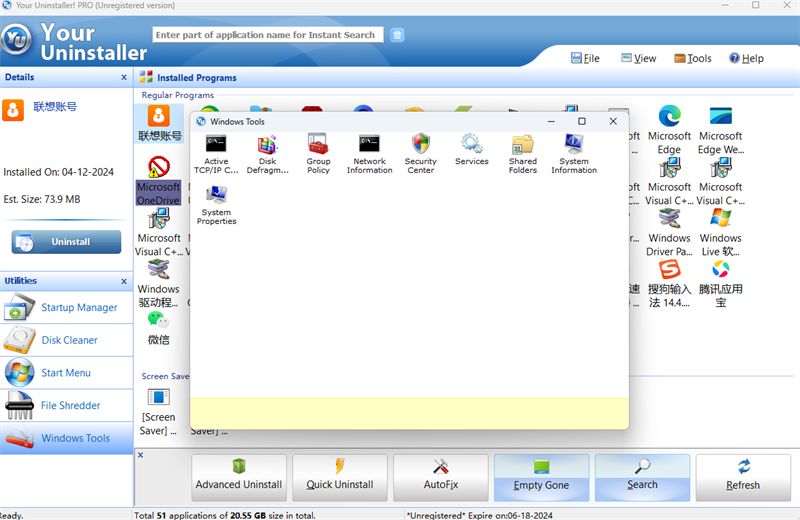Click the Advanced Uninstall button
The height and width of the screenshot is (520, 800).
coord(239,476)
